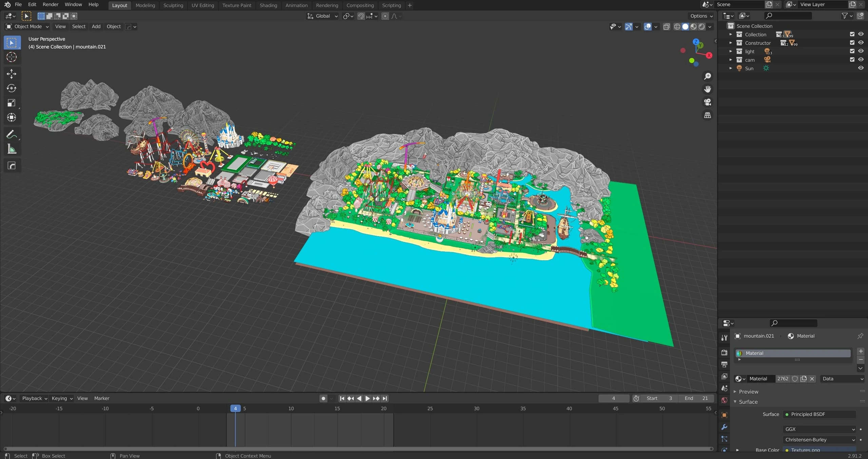Select the Move tool in toolbar

click(12, 74)
